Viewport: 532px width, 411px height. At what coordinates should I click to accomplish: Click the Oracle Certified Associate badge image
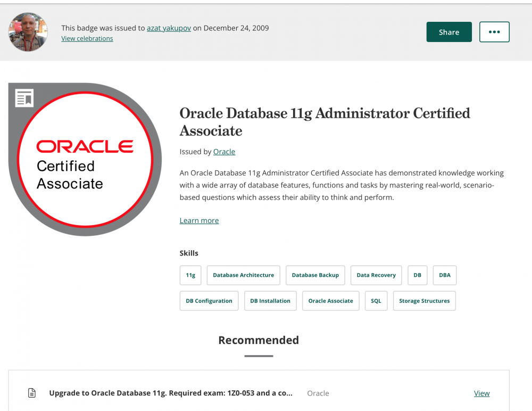click(85, 160)
